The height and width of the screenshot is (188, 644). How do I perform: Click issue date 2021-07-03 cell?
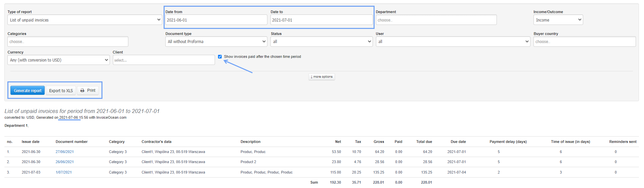(31, 172)
